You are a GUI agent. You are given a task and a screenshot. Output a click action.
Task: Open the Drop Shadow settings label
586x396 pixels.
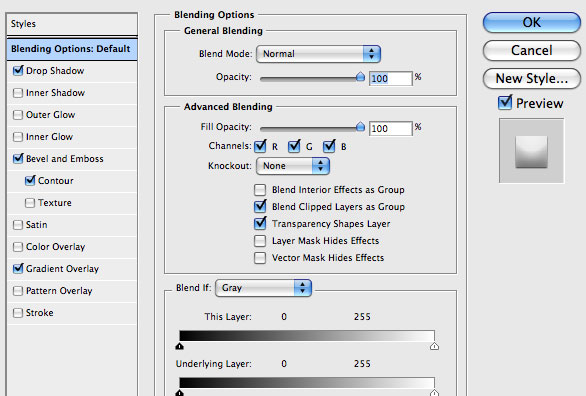[55, 71]
